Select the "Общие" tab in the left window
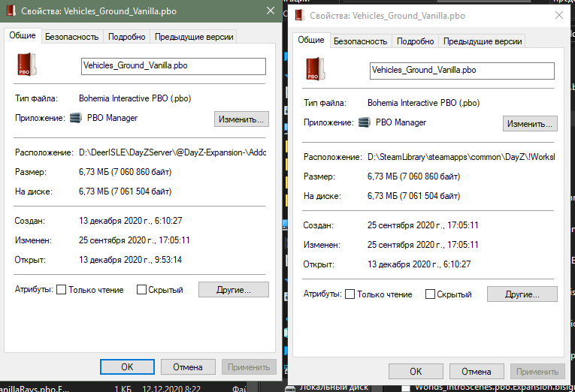Image resolution: width=575 pixels, height=392 pixels. click(x=23, y=35)
